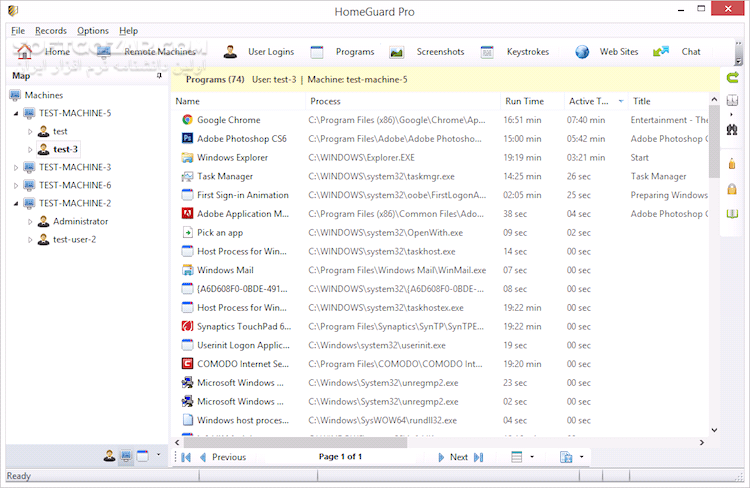The width and height of the screenshot is (750, 488).
Task: Click the horizontal scrollbar right arrow
Action: pyautogui.click(x=702, y=443)
